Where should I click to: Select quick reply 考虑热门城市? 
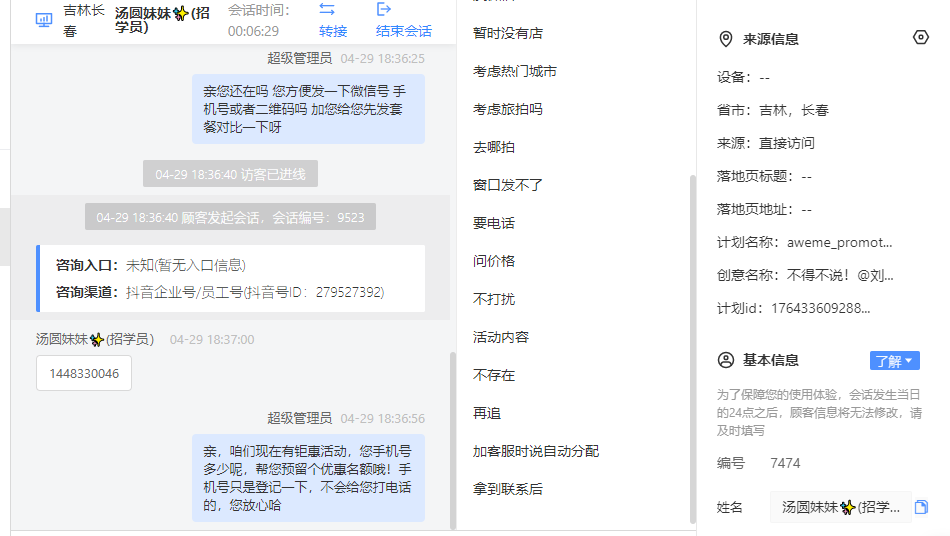[x=514, y=71]
